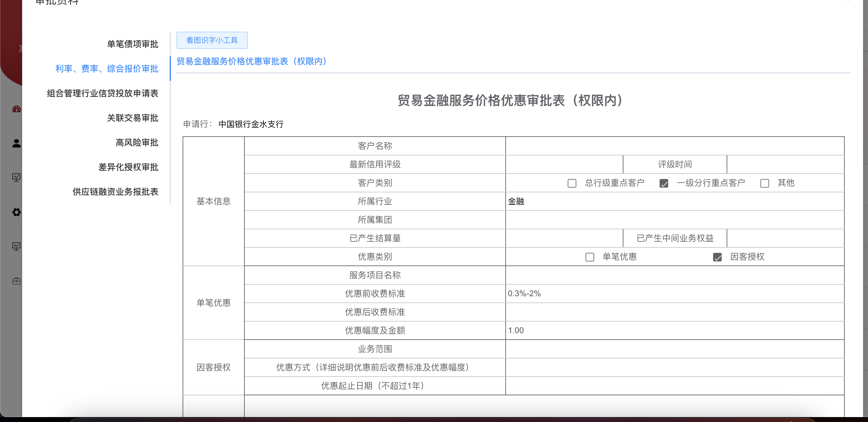
Task: Open the briefcase icon in left sidebar
Action: [x=17, y=281]
